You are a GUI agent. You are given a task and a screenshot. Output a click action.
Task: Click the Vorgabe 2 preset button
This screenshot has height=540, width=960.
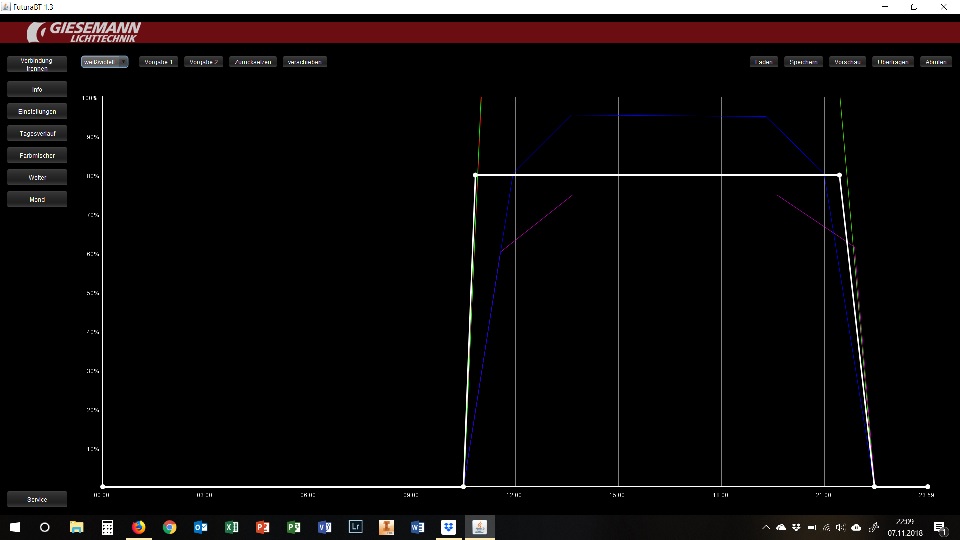[x=204, y=62]
